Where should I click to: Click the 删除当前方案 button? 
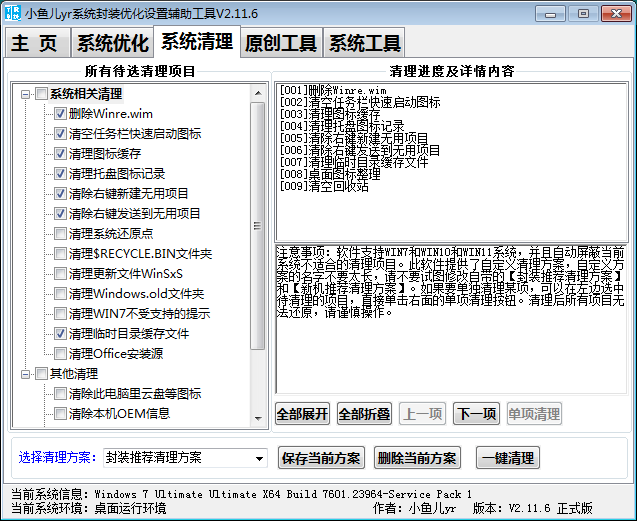click(417, 458)
